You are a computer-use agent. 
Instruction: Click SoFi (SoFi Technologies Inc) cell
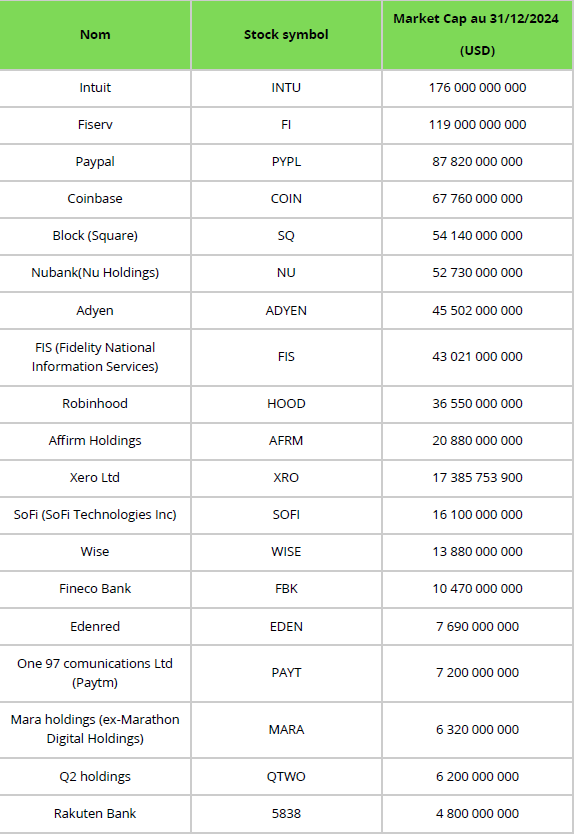pos(95,515)
